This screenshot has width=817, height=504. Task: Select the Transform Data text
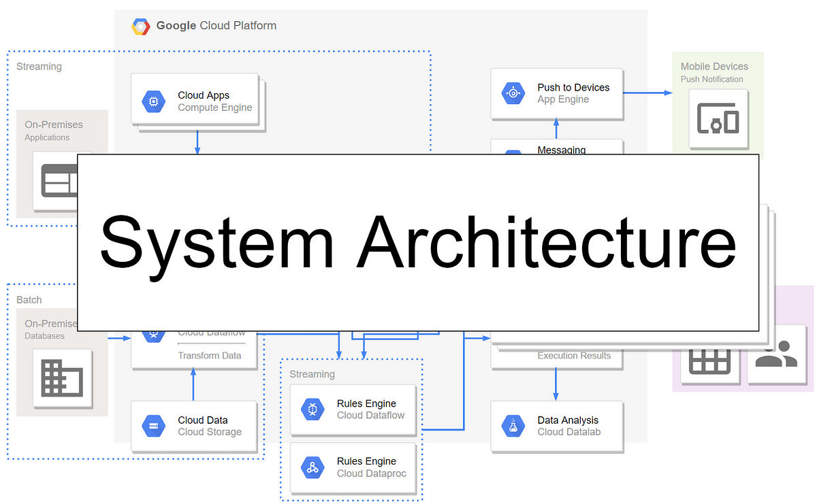pos(208,355)
